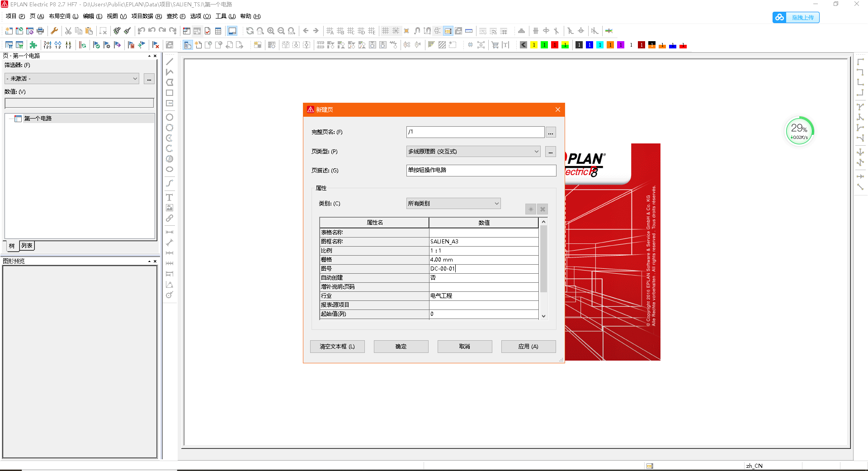Select the wrench settings tool icon
Screen dimensions: 868x471
tap(54, 31)
